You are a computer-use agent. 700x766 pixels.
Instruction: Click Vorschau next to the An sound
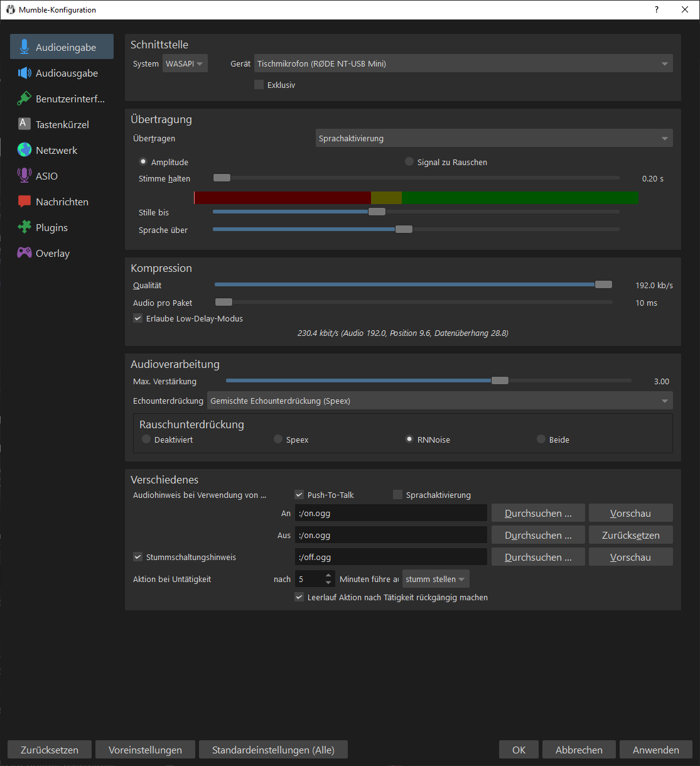[x=631, y=513]
